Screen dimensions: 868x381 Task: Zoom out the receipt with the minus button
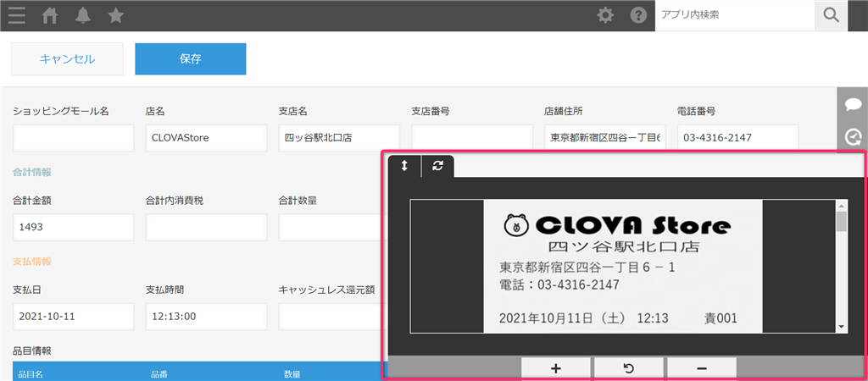click(701, 368)
